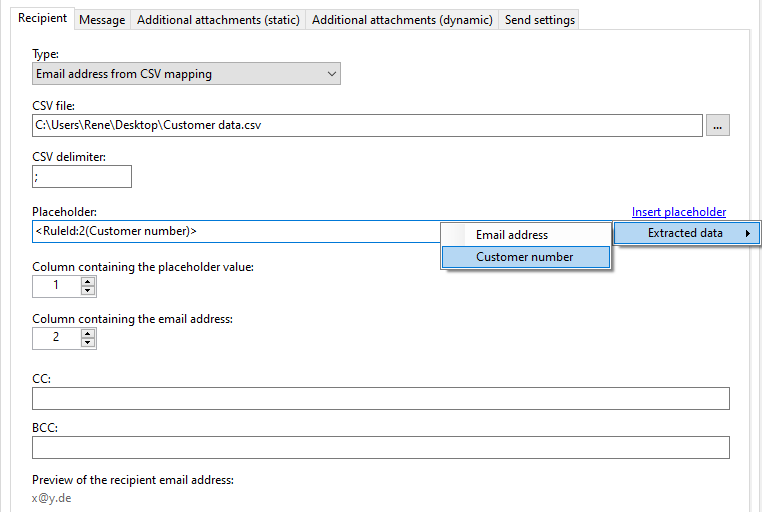Browse for CSV file with ellipsis button
Viewport: 762px width, 512px height.
(718, 125)
